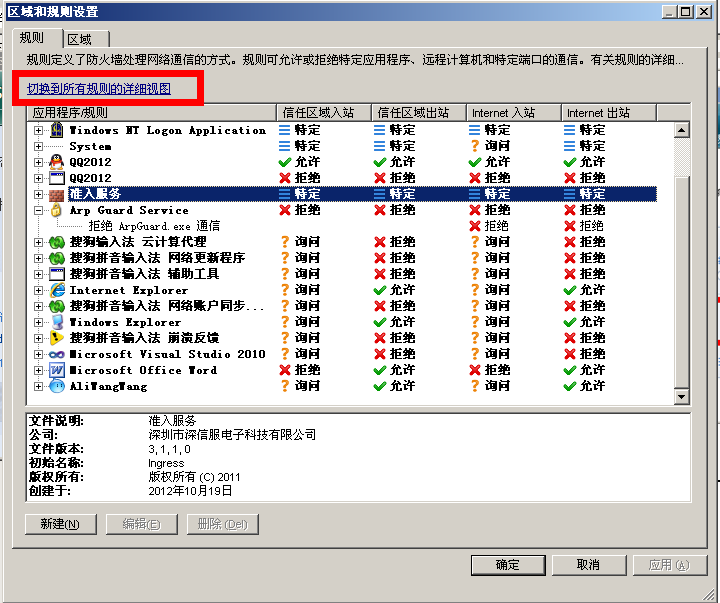Image resolution: width=720 pixels, height=603 pixels.
Task: Expand the Windows NT Logon Application node
Action: tap(39, 130)
